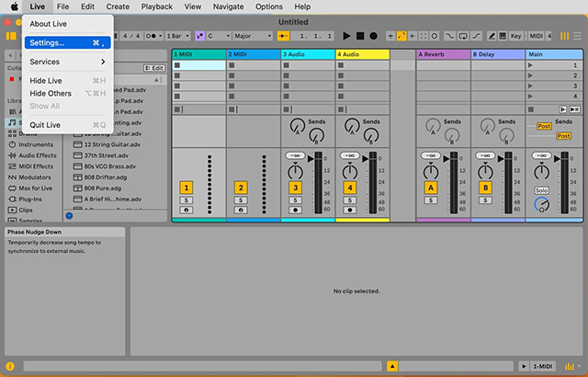Select Settings… in the Live menu
588x377 pixels.
point(67,43)
